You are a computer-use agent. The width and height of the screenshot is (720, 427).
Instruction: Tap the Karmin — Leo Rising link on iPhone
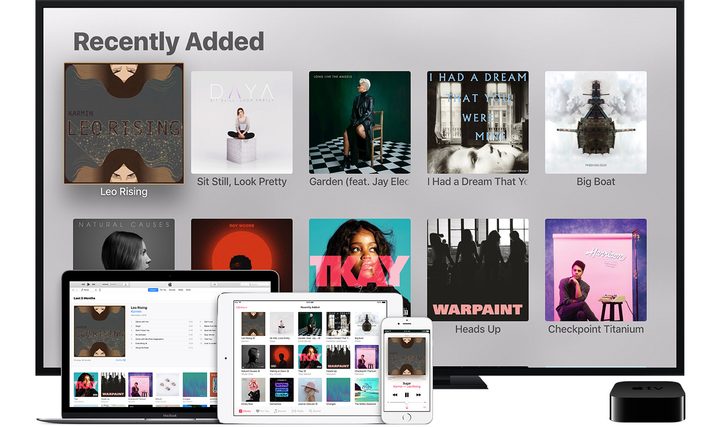[x=407, y=387]
